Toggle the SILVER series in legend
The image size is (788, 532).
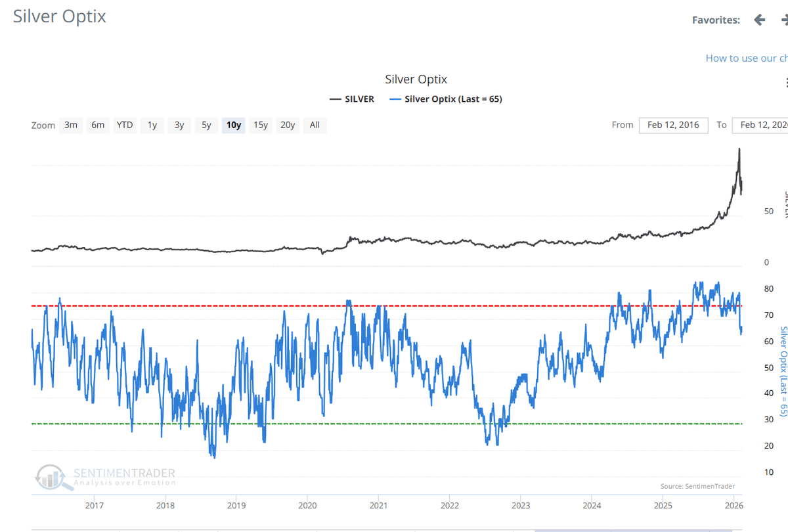coord(352,99)
